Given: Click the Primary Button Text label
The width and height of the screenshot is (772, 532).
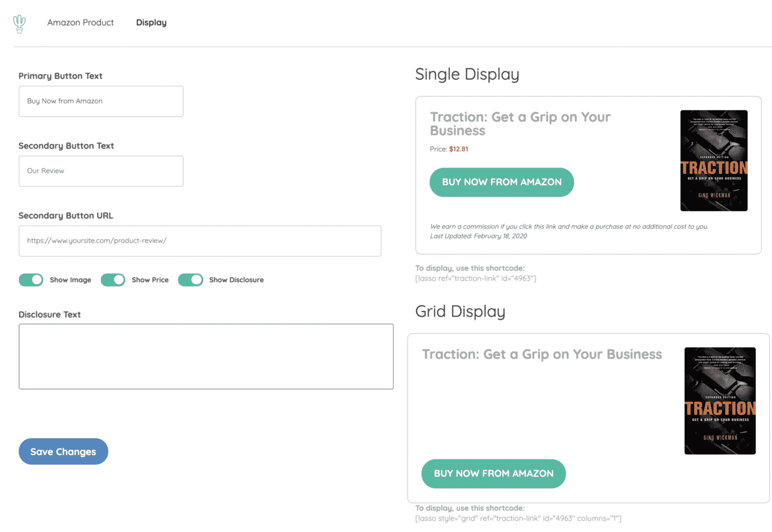Looking at the screenshot, I should point(60,76).
